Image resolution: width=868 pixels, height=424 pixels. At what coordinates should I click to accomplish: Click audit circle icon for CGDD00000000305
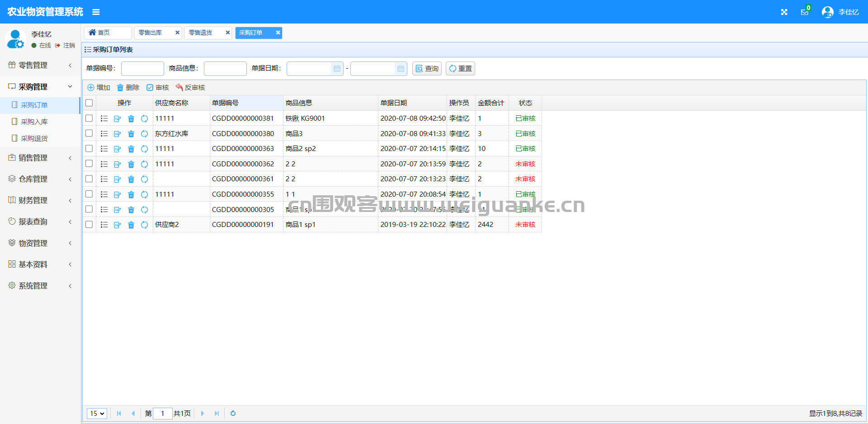pos(145,210)
